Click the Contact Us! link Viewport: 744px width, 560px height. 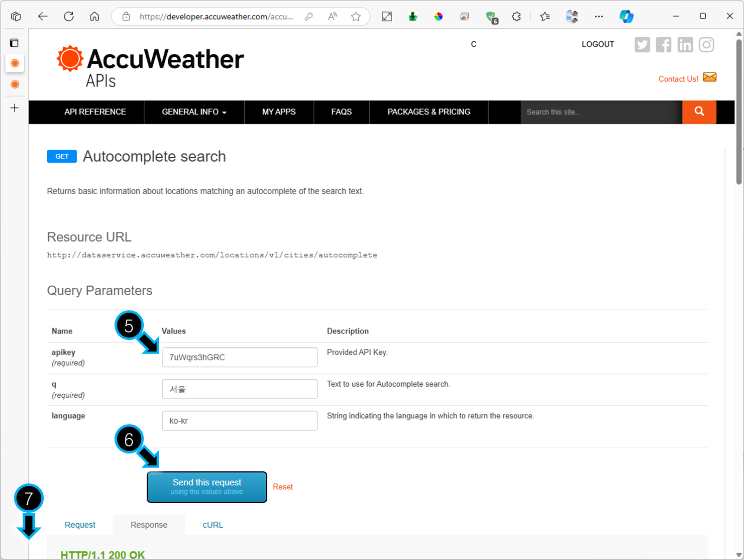[x=678, y=79]
